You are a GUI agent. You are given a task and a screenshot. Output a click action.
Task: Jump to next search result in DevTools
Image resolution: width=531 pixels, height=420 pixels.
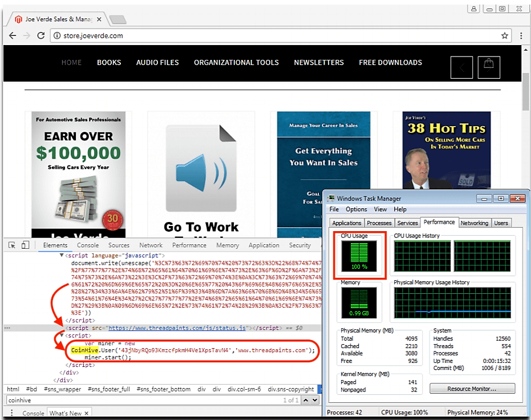tap(315, 400)
